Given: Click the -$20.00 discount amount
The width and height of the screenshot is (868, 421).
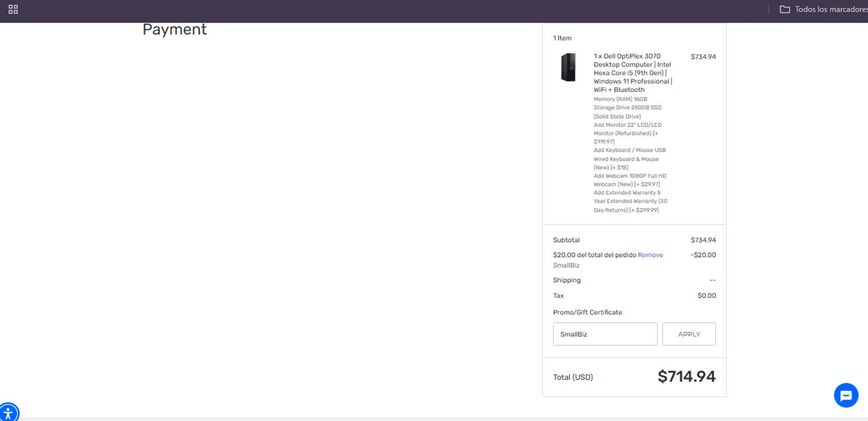Looking at the screenshot, I should pyautogui.click(x=703, y=255).
